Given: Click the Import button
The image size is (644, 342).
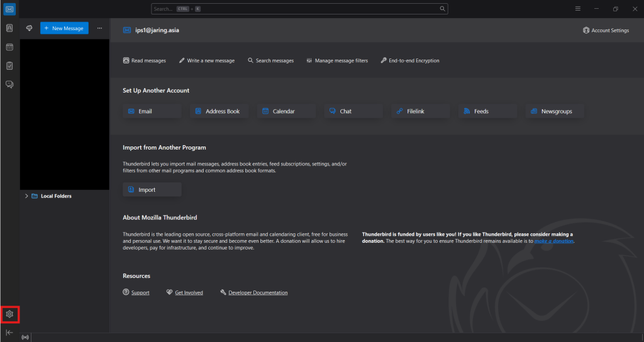Looking at the screenshot, I should point(152,190).
